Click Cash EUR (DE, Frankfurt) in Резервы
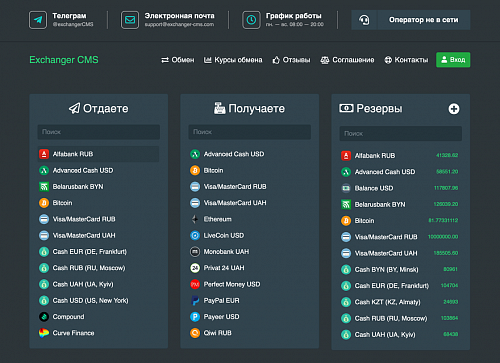Image resolution: width=500 pixels, height=363 pixels. coord(401,286)
